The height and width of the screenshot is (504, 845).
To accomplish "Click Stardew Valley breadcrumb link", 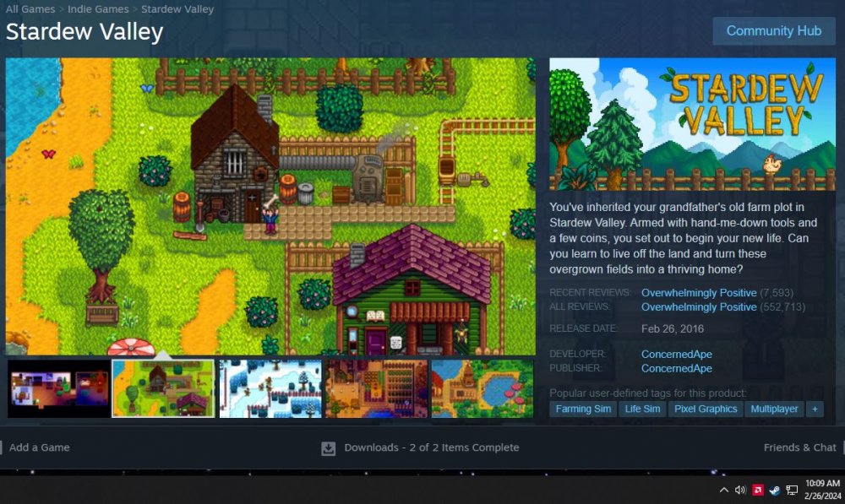I will [177, 9].
